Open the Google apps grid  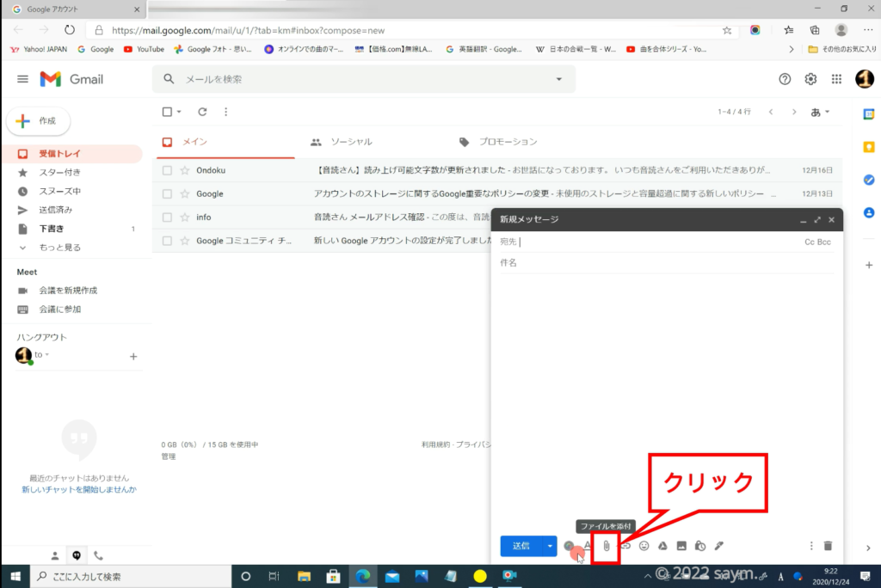coord(836,79)
